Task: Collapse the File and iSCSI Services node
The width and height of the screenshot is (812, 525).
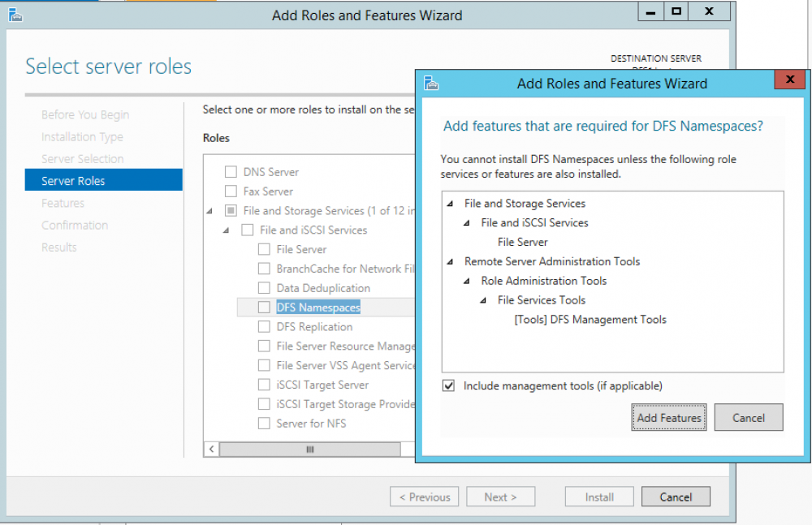Action: (226, 230)
